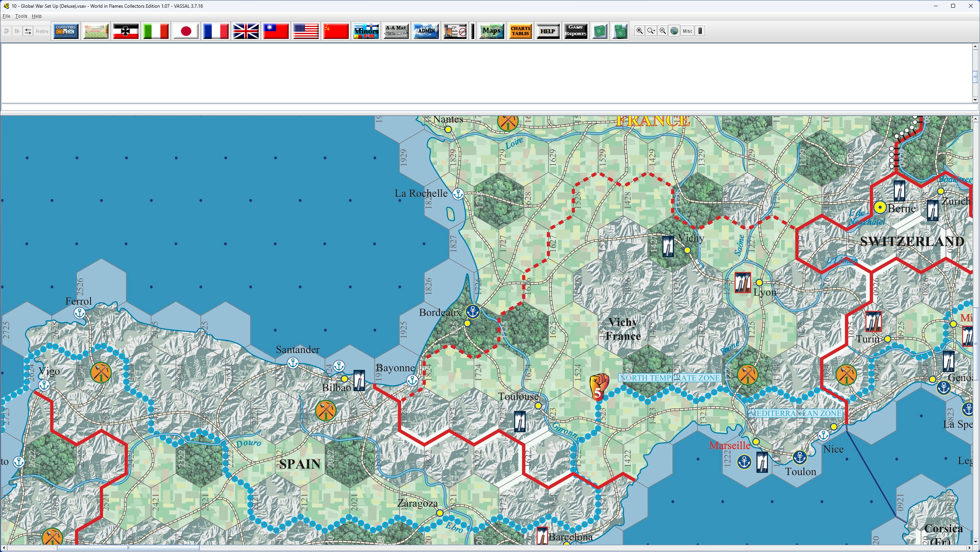This screenshot has height=552, width=980.
Task: Roll the single green die
Action: pos(599,31)
